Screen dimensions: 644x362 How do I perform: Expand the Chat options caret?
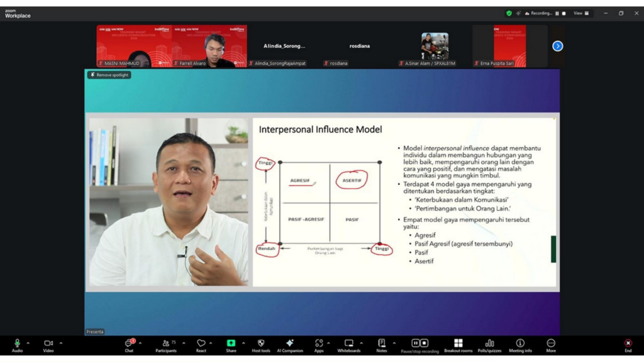(140, 343)
